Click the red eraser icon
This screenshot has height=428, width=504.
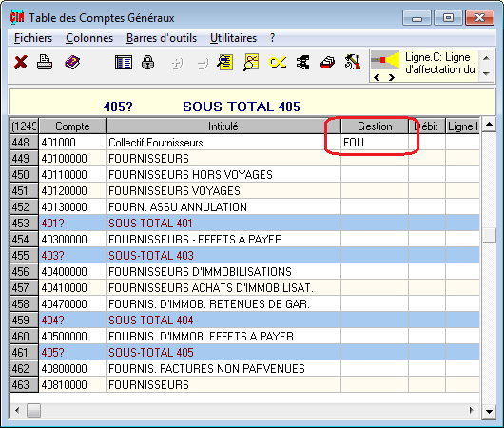[327, 63]
